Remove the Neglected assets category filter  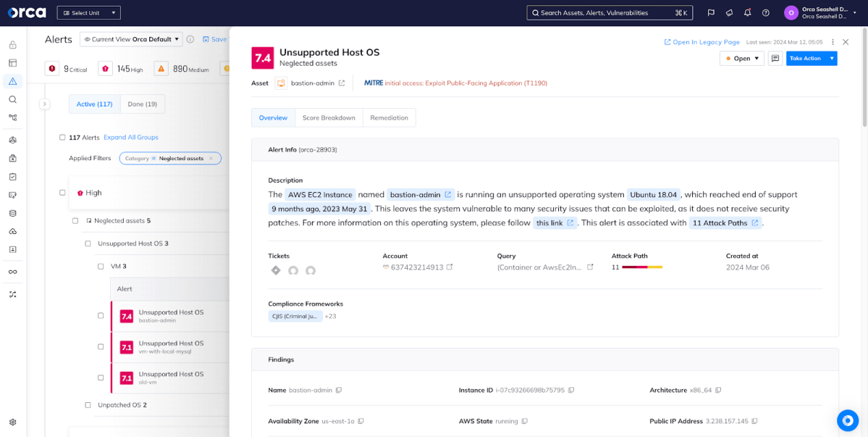coord(211,159)
